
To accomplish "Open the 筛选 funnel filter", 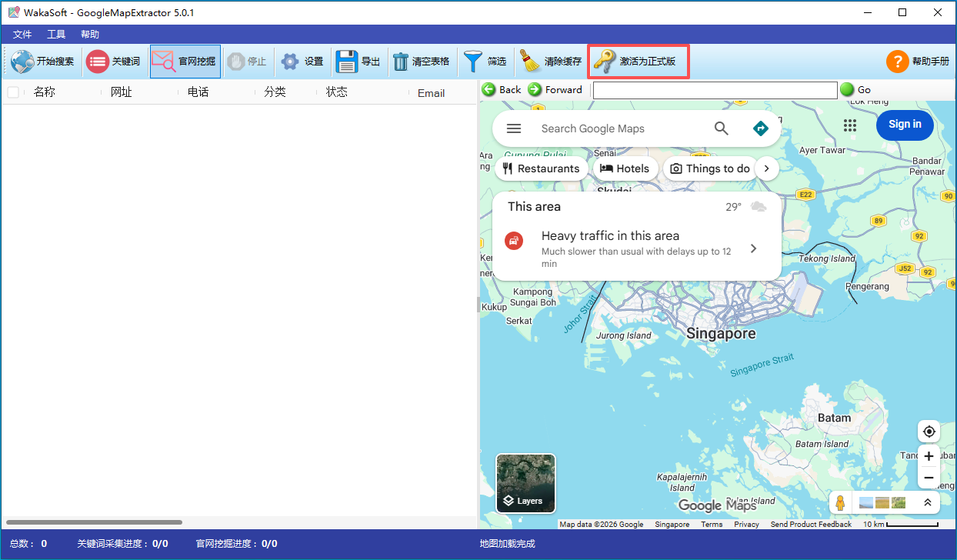I will [485, 62].
